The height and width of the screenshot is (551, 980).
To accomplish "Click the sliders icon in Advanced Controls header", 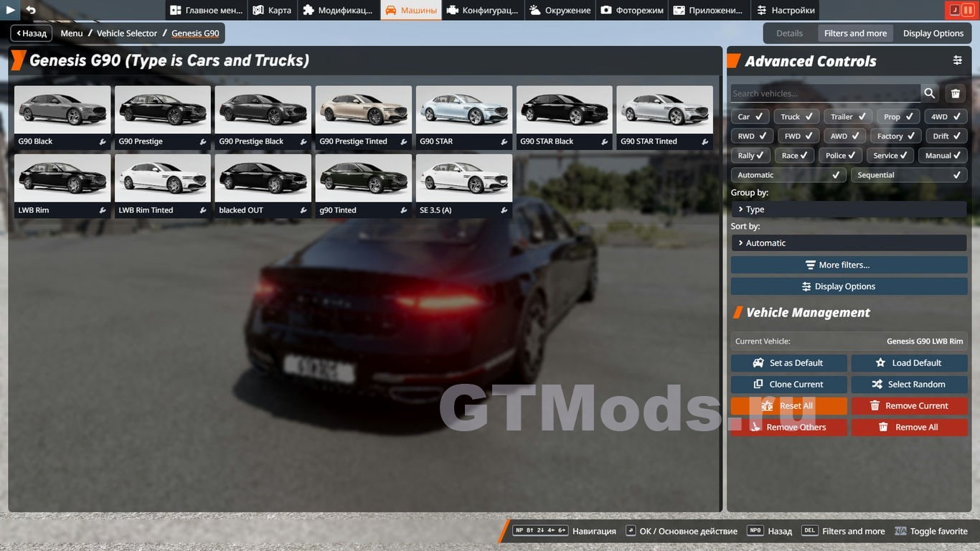I will click(957, 61).
